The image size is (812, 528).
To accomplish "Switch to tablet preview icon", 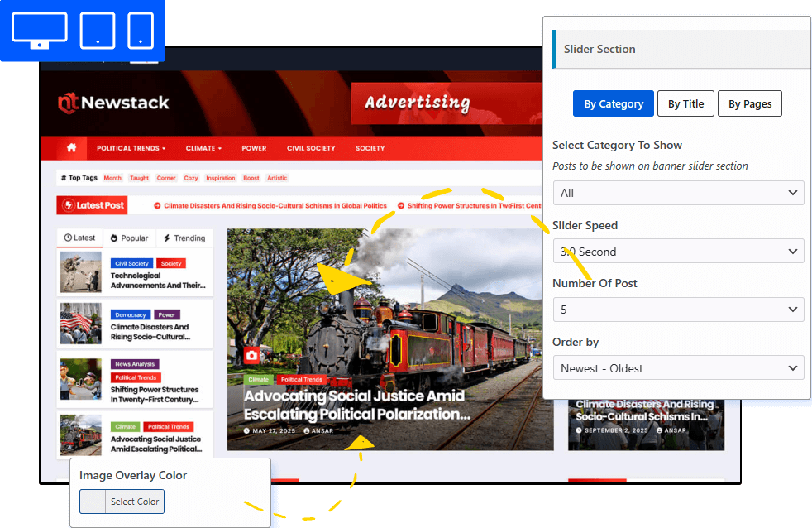I will click(98, 31).
